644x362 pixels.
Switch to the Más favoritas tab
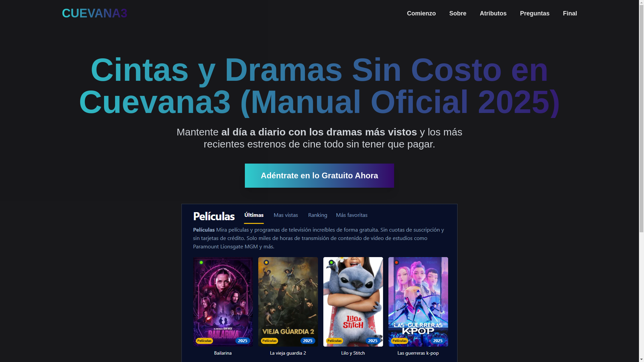(352, 215)
